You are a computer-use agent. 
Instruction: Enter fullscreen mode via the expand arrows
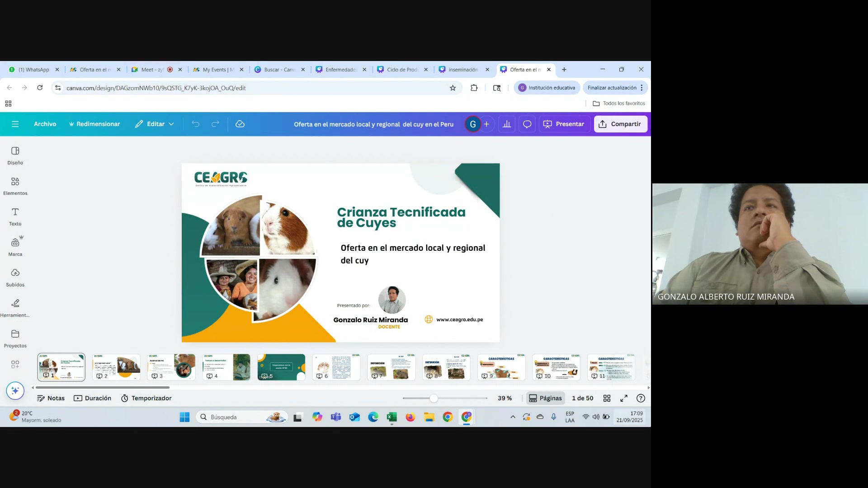(624, 398)
